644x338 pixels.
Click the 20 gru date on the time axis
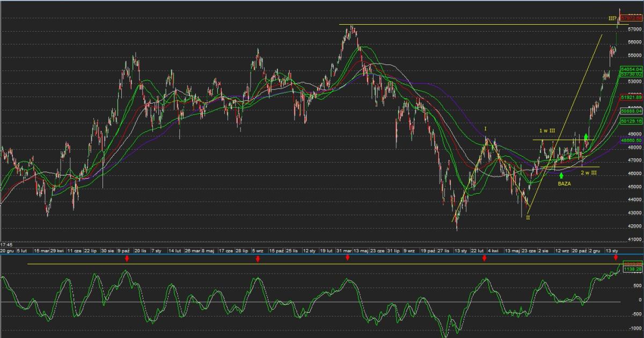[6, 251]
